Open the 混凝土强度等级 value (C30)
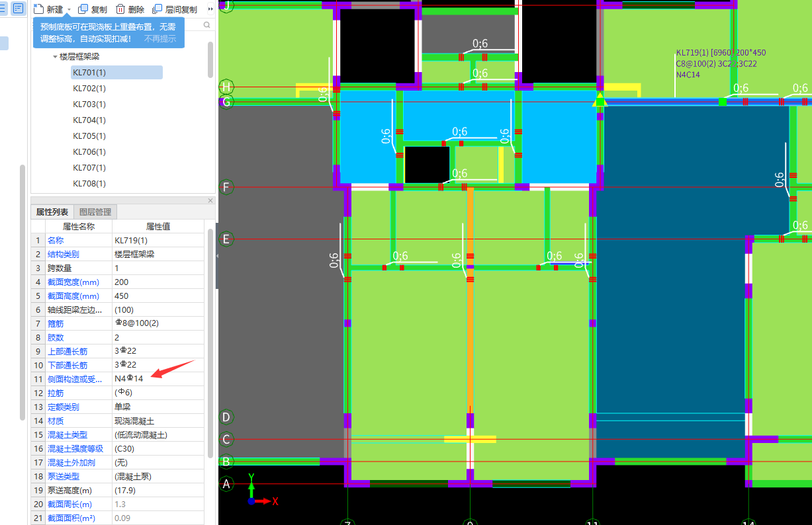This screenshot has width=812, height=525. (158, 448)
